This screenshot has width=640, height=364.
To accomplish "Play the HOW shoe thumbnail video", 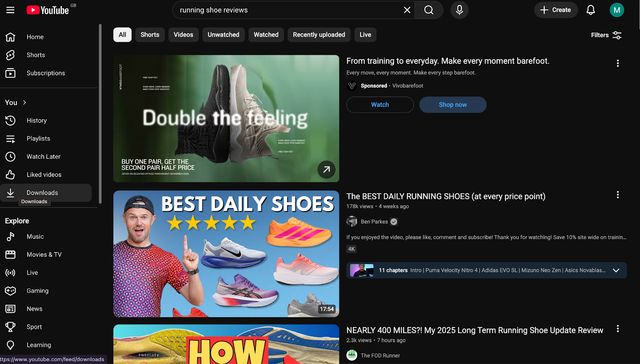I will coord(226,344).
